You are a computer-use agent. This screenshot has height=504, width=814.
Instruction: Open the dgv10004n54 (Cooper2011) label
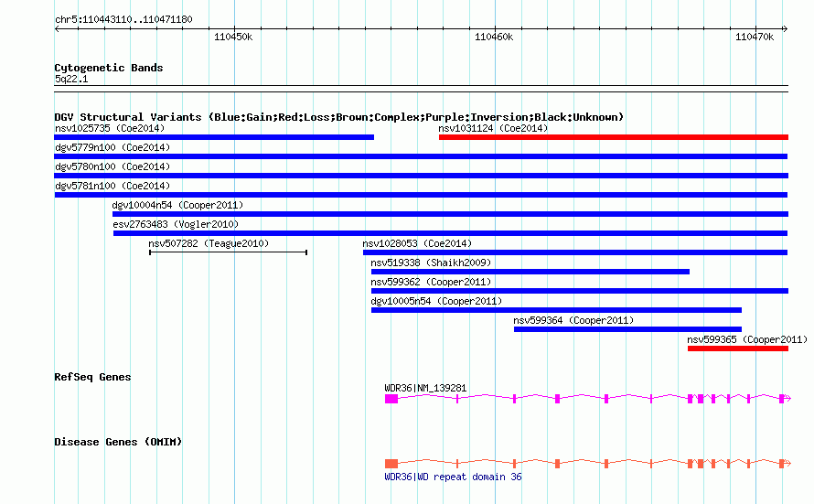[x=177, y=205]
